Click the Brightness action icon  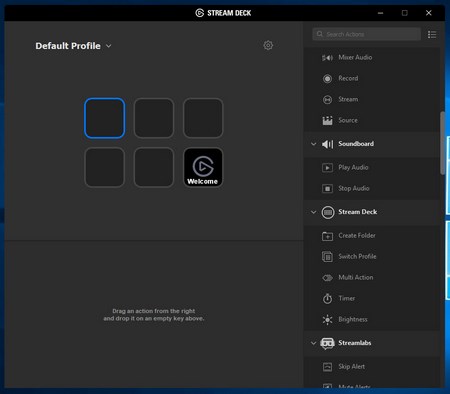[327, 320]
